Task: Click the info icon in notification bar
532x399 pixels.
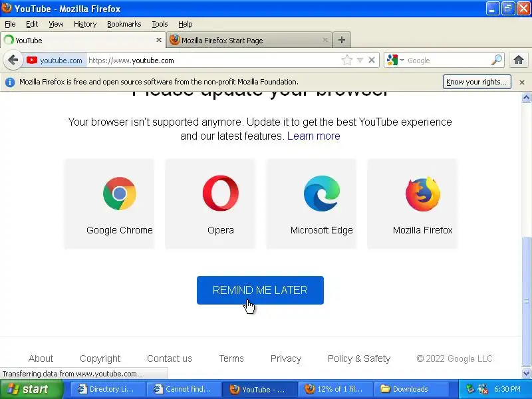Action: pyautogui.click(x=10, y=82)
